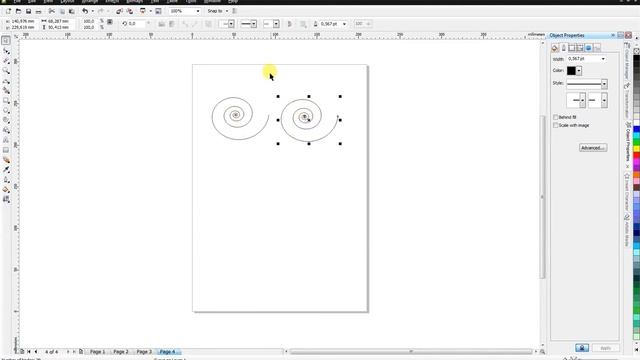The height and width of the screenshot is (360, 640).
Task: Pick the yellow swatch in color palette
Action: pyautogui.click(x=636, y=149)
